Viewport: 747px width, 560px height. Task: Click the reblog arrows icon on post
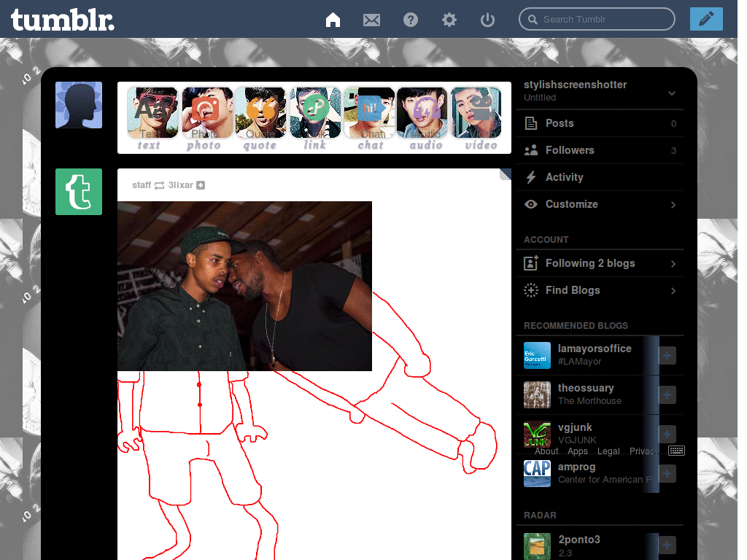[x=159, y=185]
